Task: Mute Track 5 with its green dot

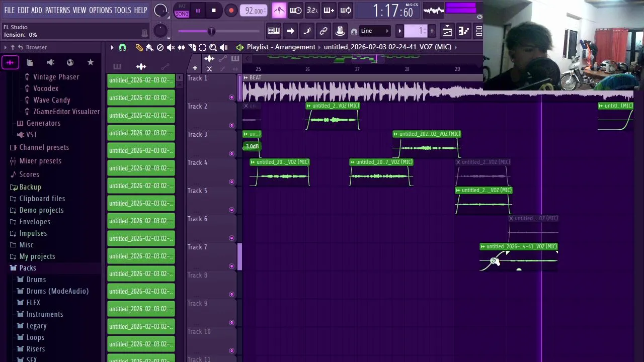Action: [x=231, y=210]
